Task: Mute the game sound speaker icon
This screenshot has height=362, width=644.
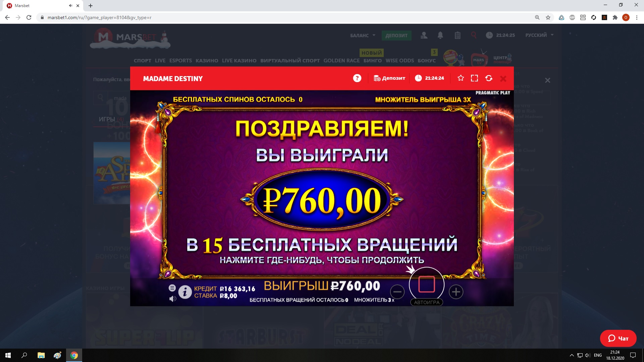Action: [172, 298]
